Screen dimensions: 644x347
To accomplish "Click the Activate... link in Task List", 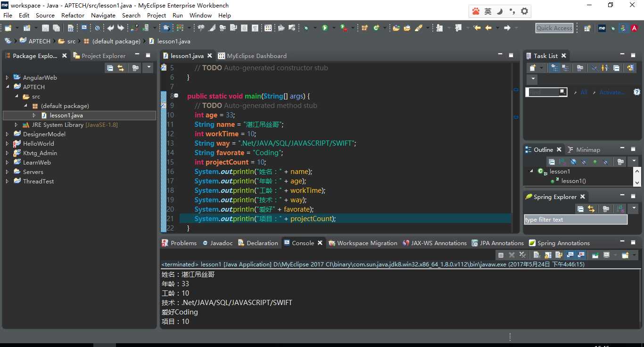I will point(611,92).
